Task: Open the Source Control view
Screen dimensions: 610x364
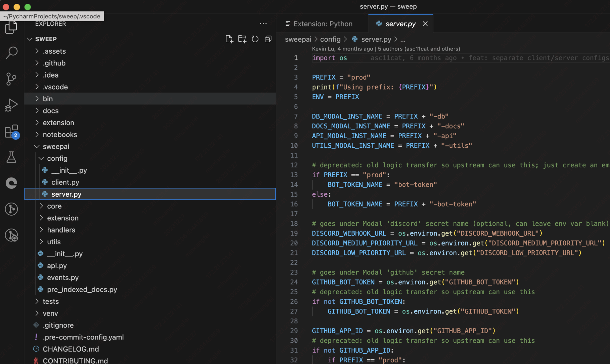Action: click(11, 79)
